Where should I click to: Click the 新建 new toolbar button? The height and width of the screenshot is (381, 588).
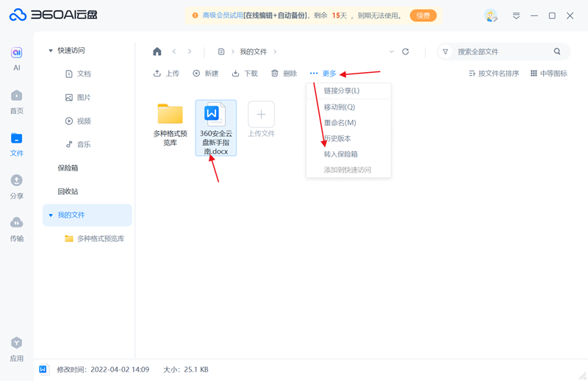coord(206,74)
